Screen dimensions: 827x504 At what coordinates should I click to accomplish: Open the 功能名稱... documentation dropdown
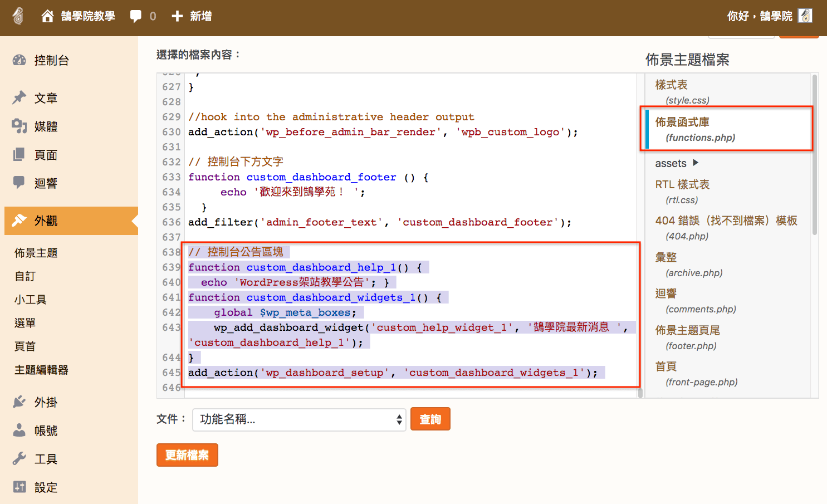click(299, 419)
